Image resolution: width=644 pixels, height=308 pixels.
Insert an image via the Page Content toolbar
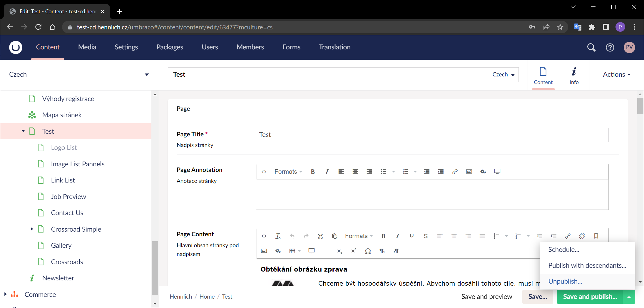(x=264, y=251)
